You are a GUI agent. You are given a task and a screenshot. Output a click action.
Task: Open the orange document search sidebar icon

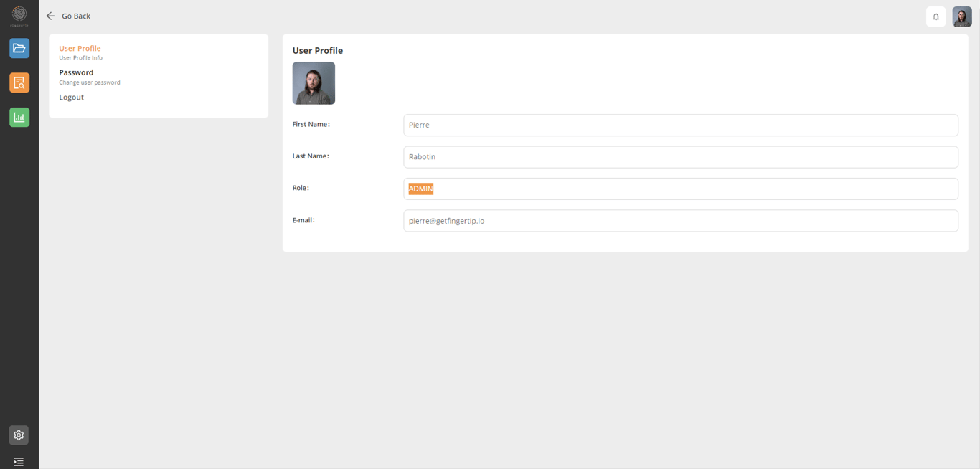[x=19, y=82]
